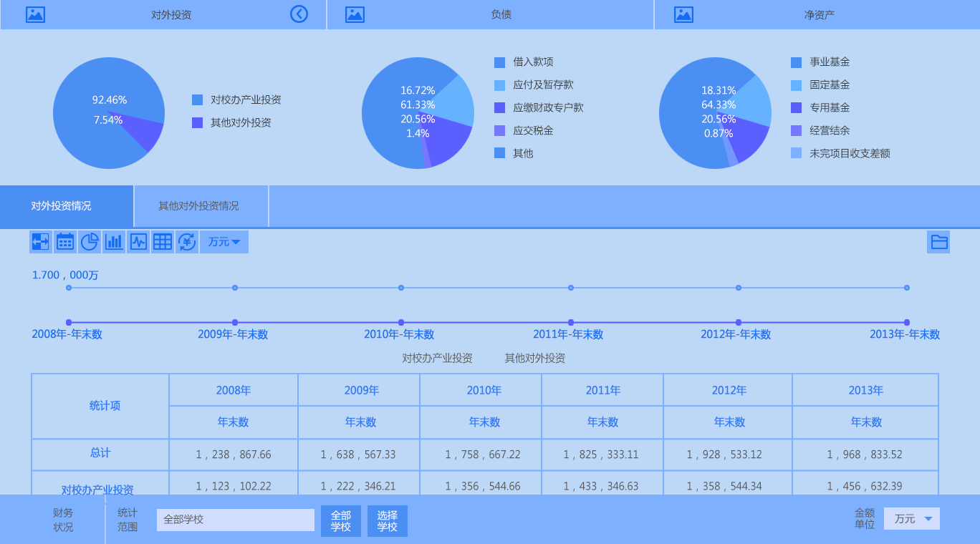Screen dimensions: 980x544
Task: Open the calendar icon in chart toolbar
Action: click(x=65, y=242)
